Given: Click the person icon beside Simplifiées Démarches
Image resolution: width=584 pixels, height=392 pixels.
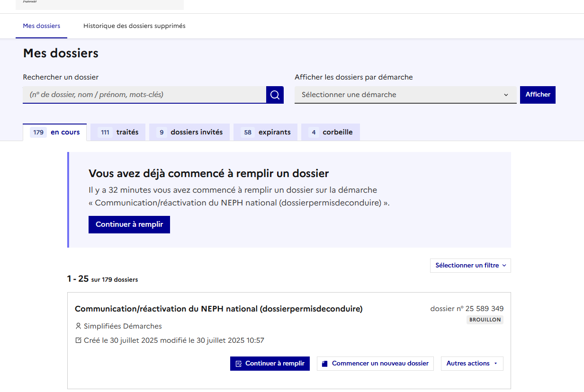Looking at the screenshot, I should (78, 326).
